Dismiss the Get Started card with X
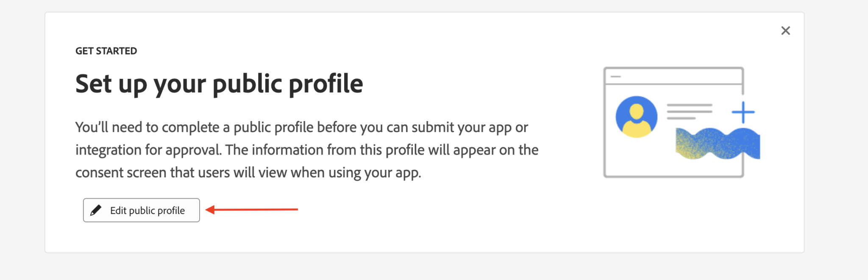 coord(785,30)
